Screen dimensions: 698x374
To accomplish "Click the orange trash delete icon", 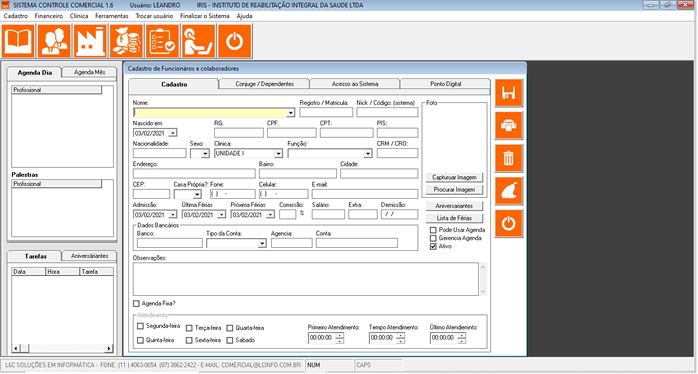I will coord(509,158).
